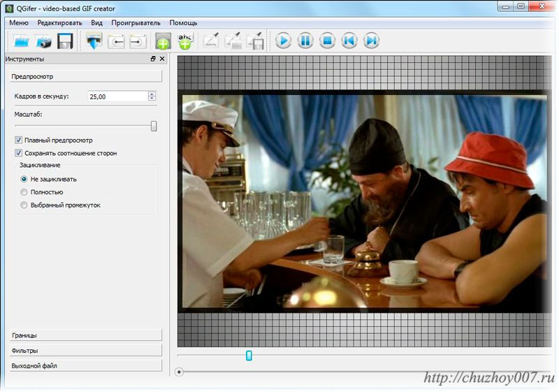The width and height of the screenshot is (559, 392).
Task: Select the pencil-with-floppy save-filter icon
Action: (255, 41)
